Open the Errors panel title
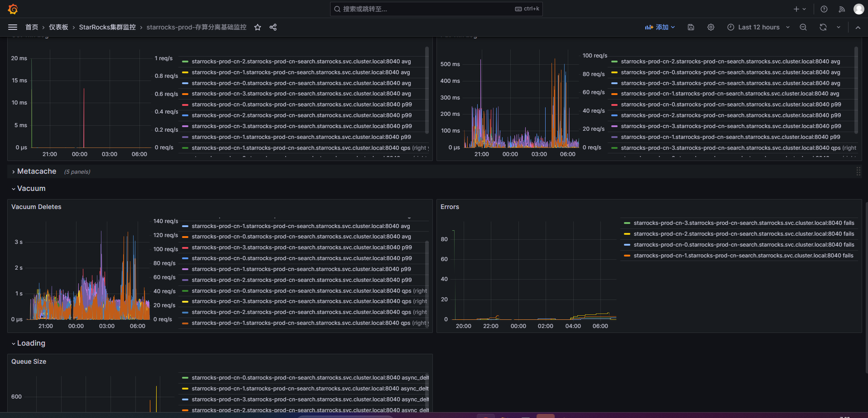Image resolution: width=868 pixels, height=418 pixels. pos(450,207)
